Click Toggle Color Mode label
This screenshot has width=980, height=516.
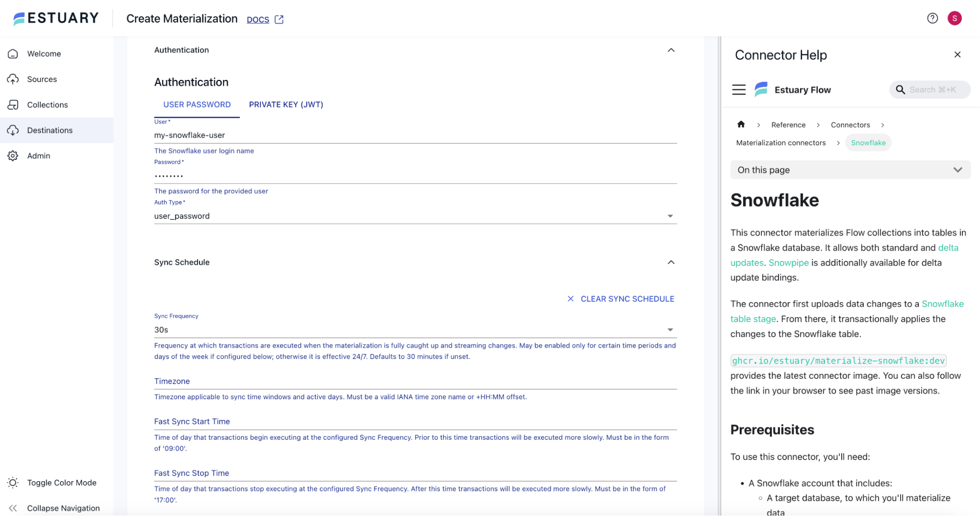[62, 483]
